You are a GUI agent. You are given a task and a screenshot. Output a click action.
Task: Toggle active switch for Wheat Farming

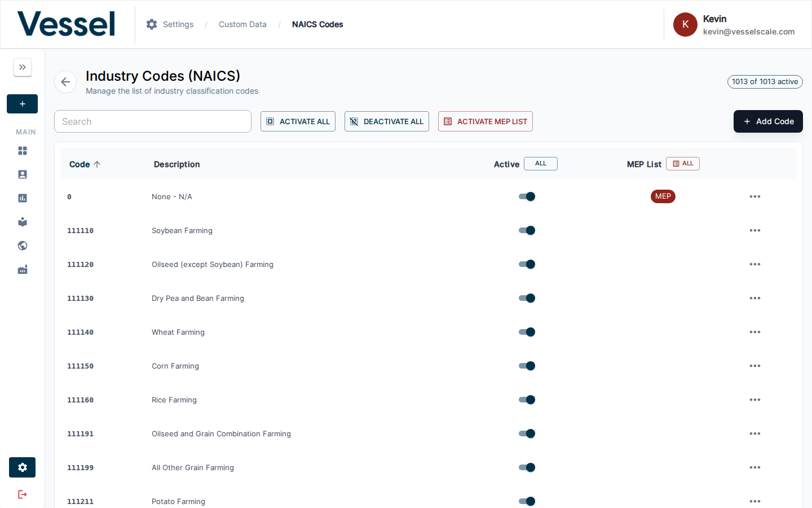[x=527, y=332]
